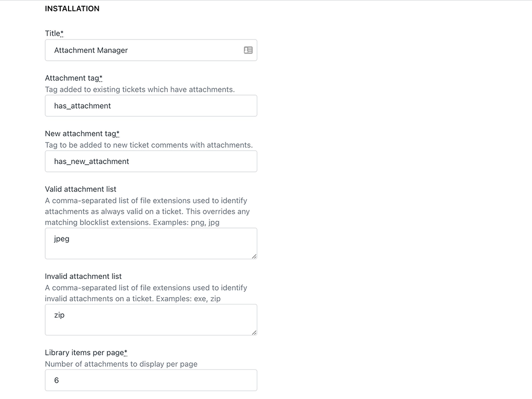532x399 pixels.
Task: Select the INSTALLATION section heading
Action: coord(72,8)
